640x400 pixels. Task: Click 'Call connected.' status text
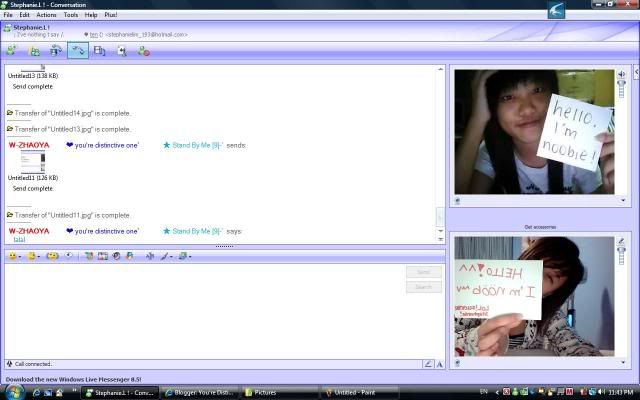(33, 364)
